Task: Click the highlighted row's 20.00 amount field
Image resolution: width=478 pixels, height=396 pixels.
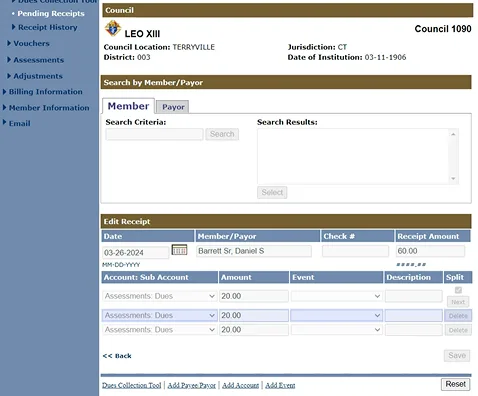Action: tap(254, 315)
